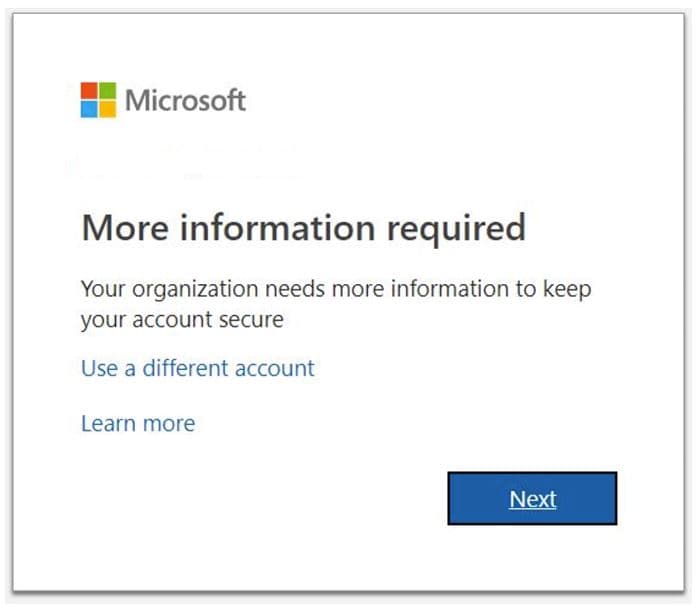Click the yellow square of Microsoft logo
The height and width of the screenshot is (611, 696).
(x=107, y=109)
